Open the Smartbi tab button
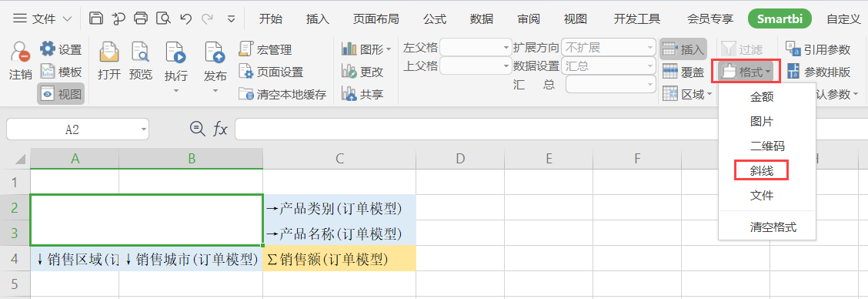The height and width of the screenshot is (299, 868). (780, 19)
